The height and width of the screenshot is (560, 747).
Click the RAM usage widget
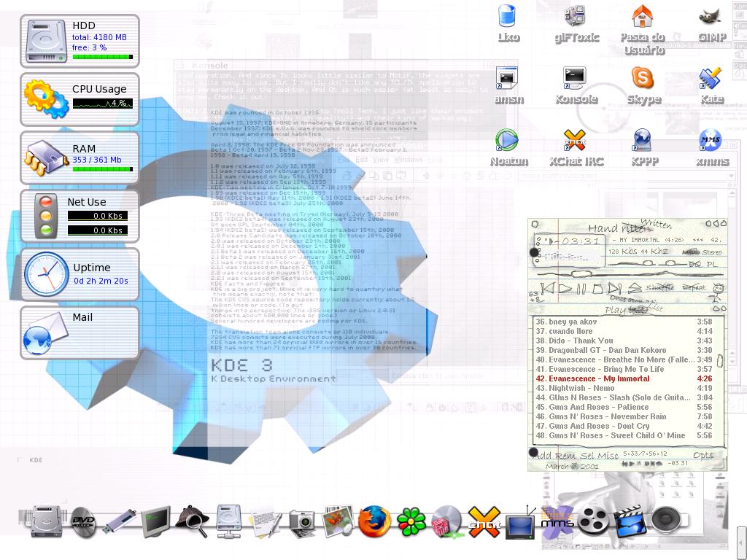pos(80,157)
